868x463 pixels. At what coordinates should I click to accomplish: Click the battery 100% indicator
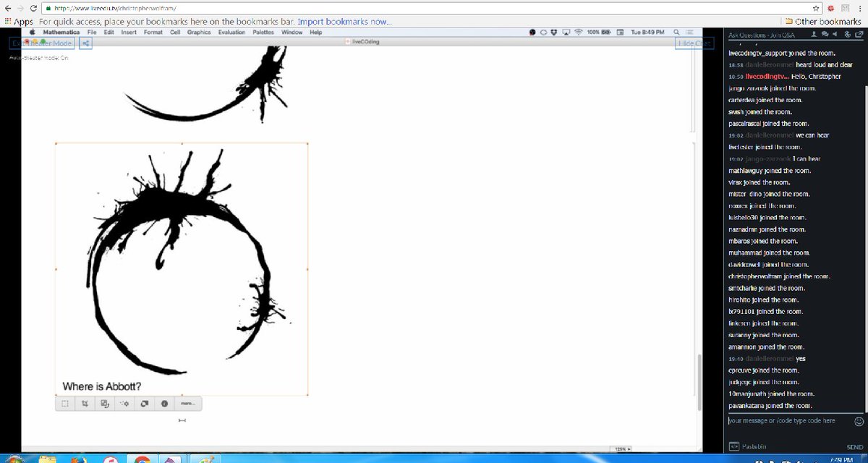600,33
